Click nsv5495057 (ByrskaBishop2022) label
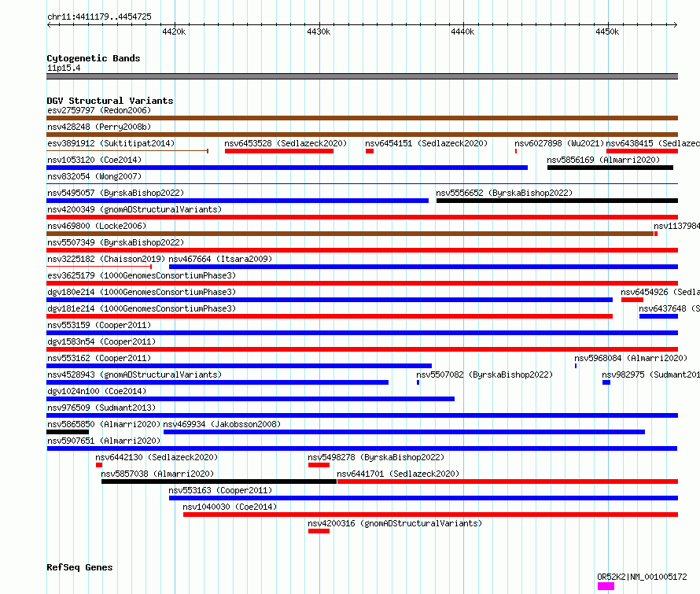The height and width of the screenshot is (594, 700). [x=116, y=193]
